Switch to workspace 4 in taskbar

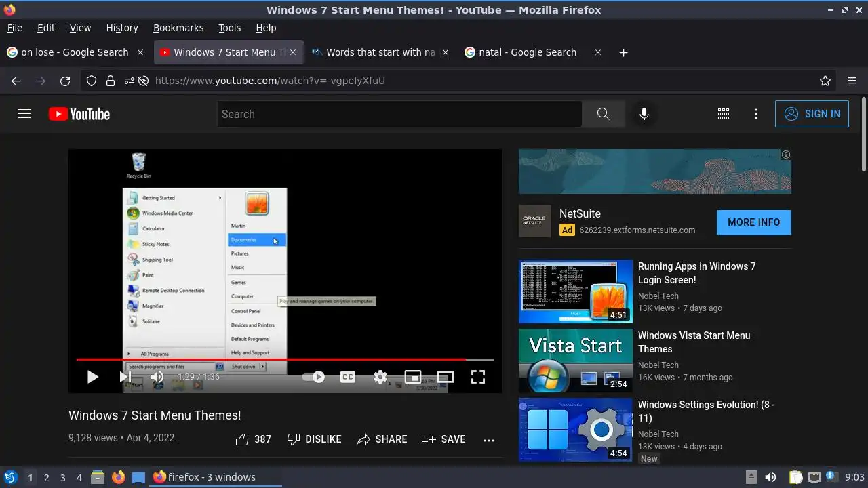(x=79, y=477)
